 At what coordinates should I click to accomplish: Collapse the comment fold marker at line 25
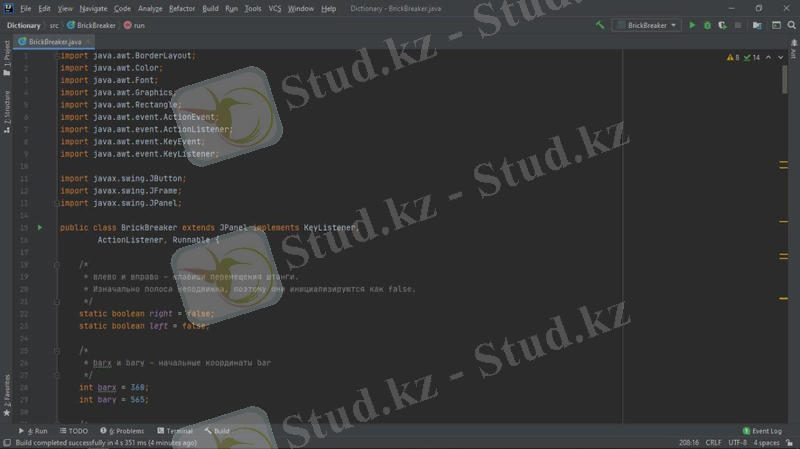[57, 351]
